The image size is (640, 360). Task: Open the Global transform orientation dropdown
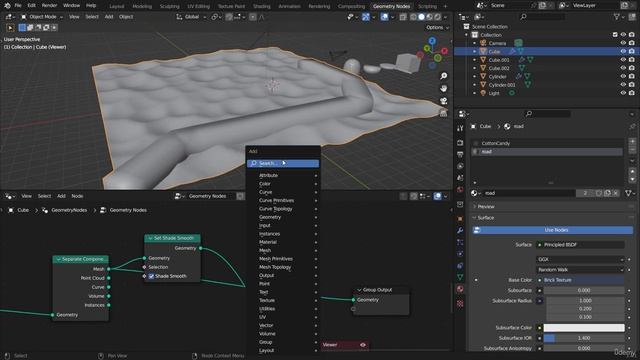tap(191, 17)
